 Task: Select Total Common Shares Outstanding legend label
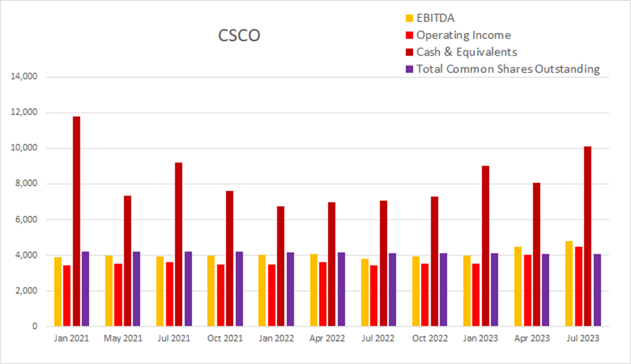pyautogui.click(x=508, y=69)
